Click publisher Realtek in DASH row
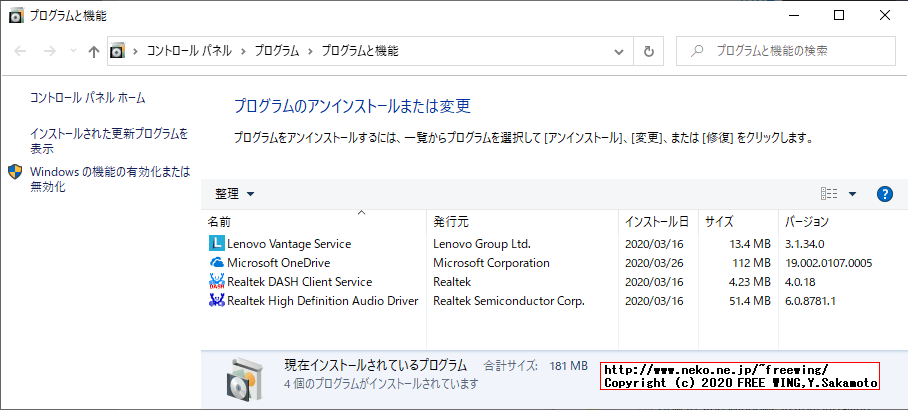 coord(452,282)
